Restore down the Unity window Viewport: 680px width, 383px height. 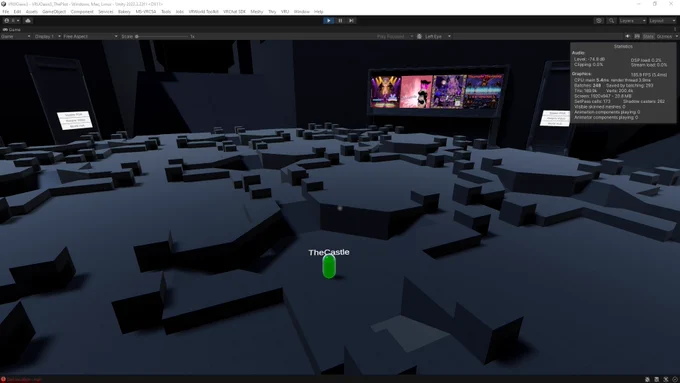point(655,4)
